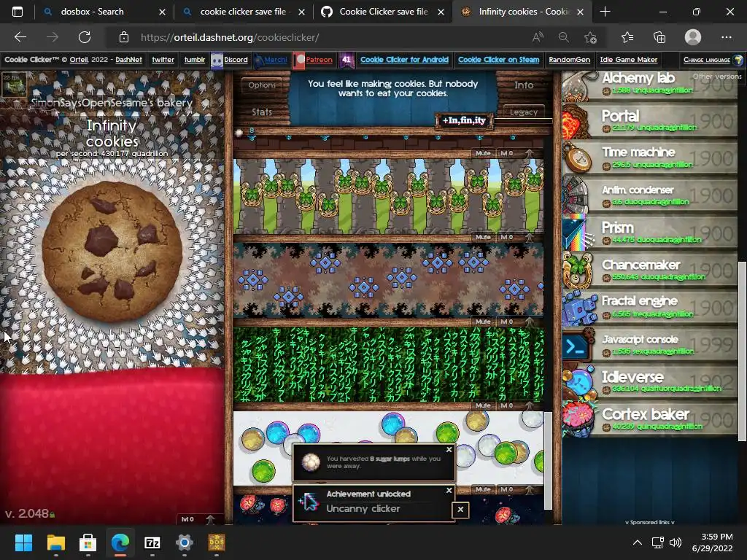This screenshot has width=747, height=560.
Task: Refresh the page
Action: 85,37
